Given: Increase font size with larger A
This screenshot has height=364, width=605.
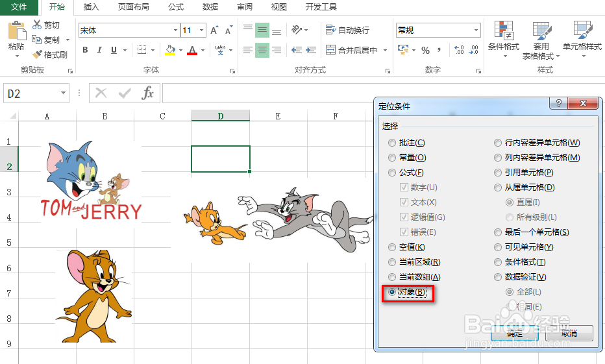Looking at the screenshot, I should tap(214, 30).
